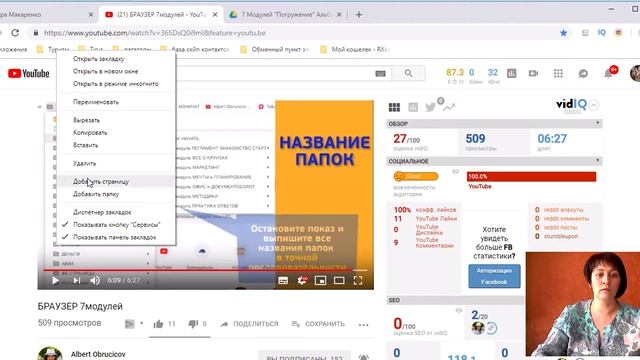
Task: Click the create video camera icon
Action: tap(533, 73)
